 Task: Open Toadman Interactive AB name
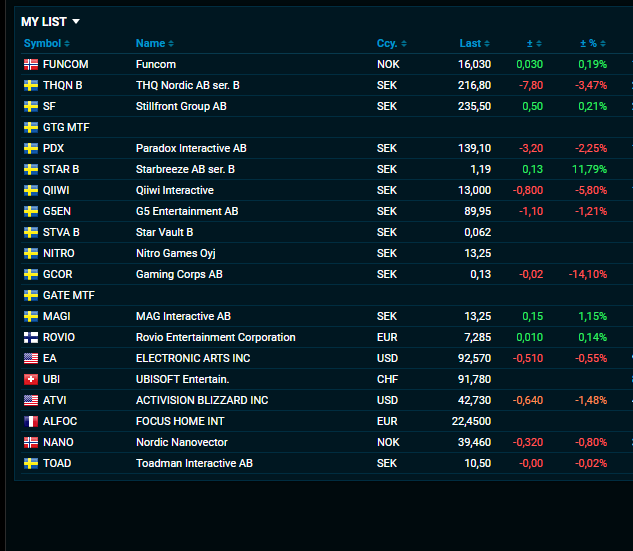click(194, 463)
